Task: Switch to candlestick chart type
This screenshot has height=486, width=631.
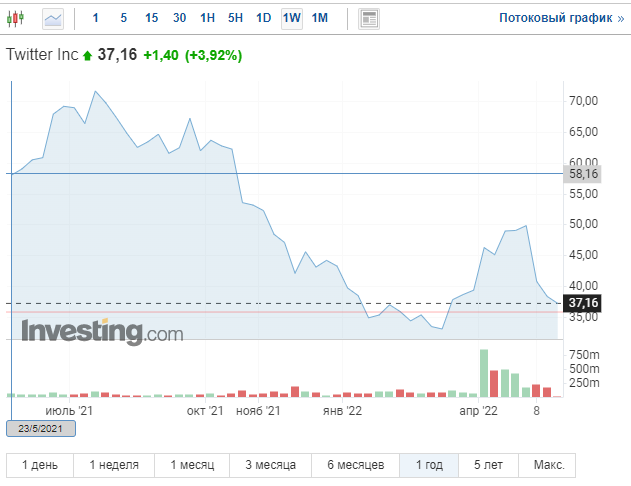Action: tap(15, 19)
